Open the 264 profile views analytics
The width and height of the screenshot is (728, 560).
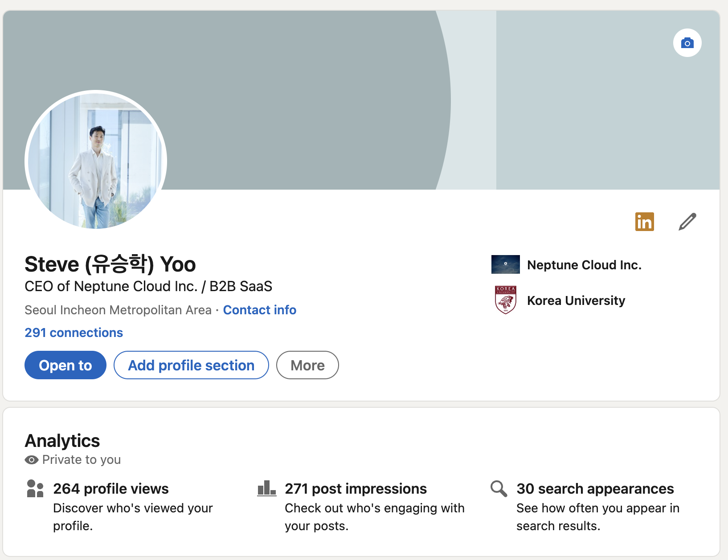[x=111, y=489]
